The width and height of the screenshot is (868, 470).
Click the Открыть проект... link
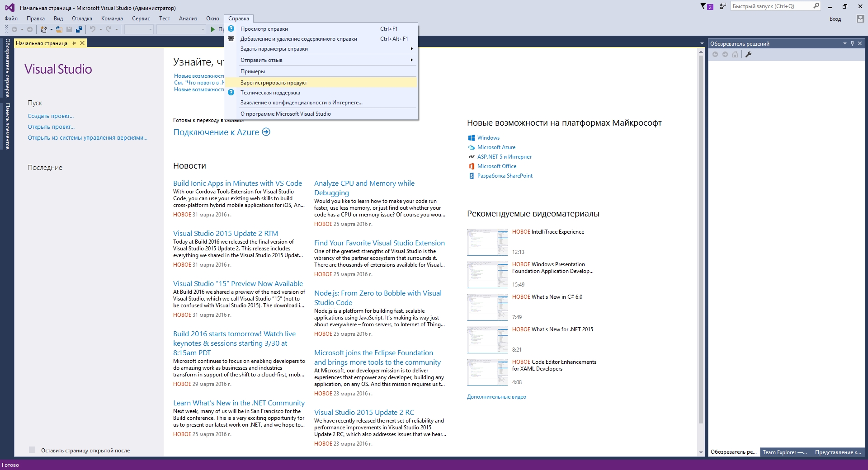tap(51, 127)
